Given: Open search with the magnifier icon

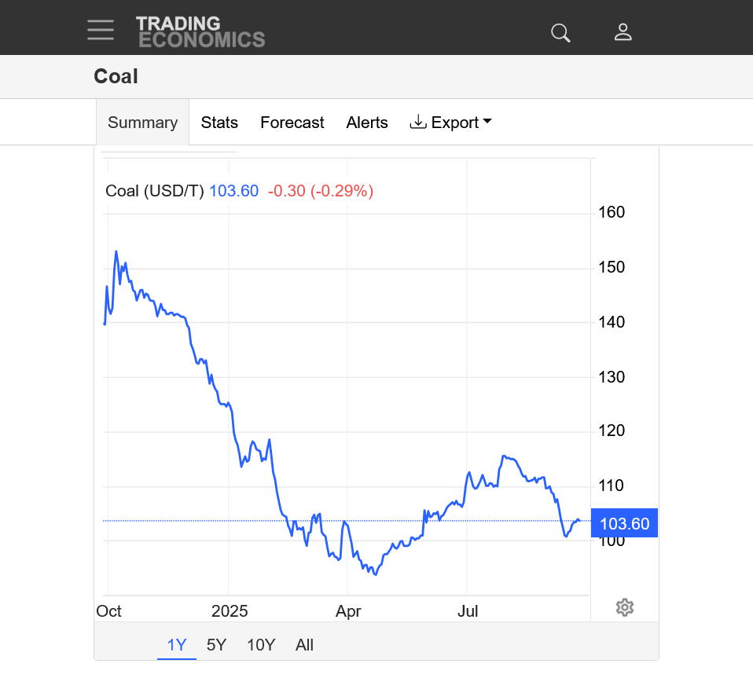Looking at the screenshot, I should coord(560,32).
